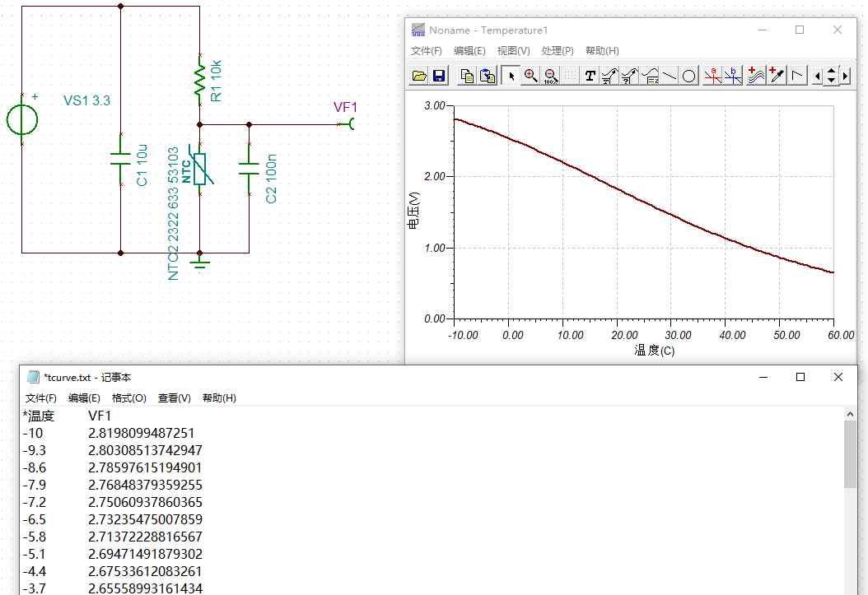This screenshot has height=595, width=868.
Task: Click the paste clipboard icon in toolbar
Action: point(488,76)
